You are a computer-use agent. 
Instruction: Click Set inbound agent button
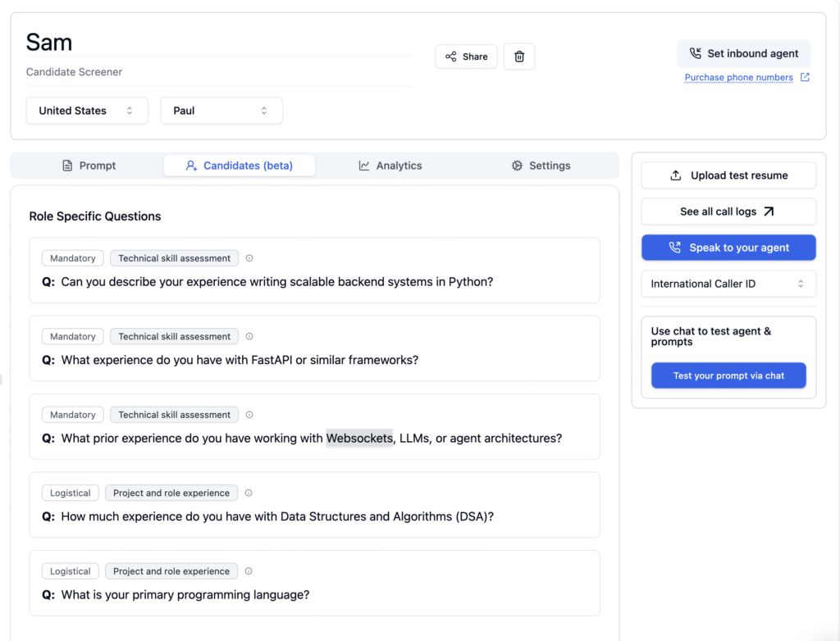click(743, 53)
